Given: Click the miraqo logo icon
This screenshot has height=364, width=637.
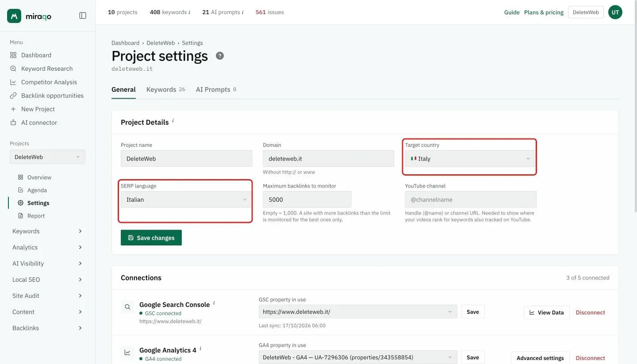Looking at the screenshot, I should [x=14, y=16].
